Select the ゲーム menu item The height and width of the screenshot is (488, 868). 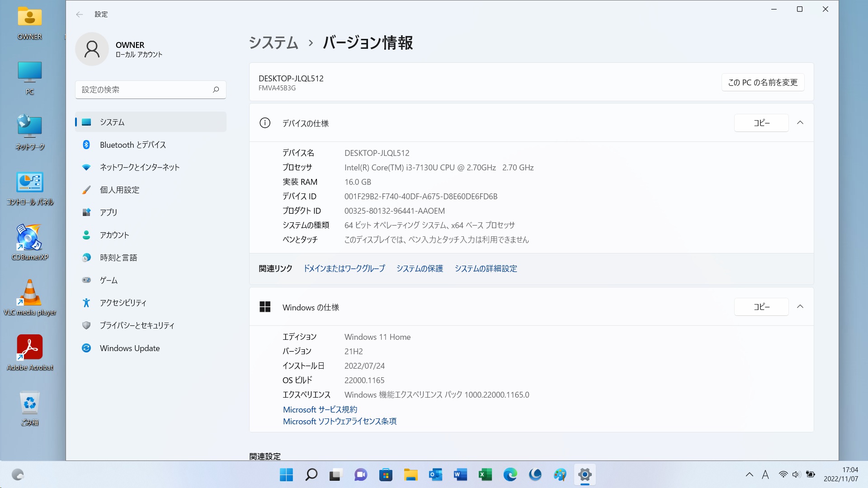(108, 280)
